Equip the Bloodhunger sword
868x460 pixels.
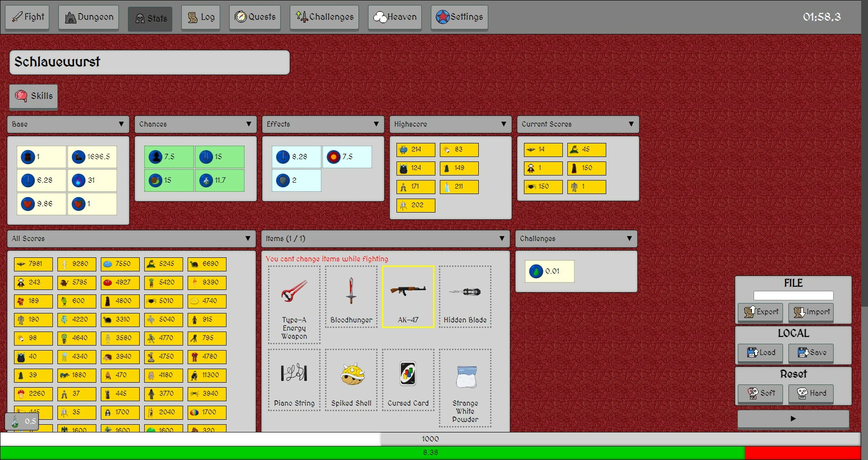350,296
